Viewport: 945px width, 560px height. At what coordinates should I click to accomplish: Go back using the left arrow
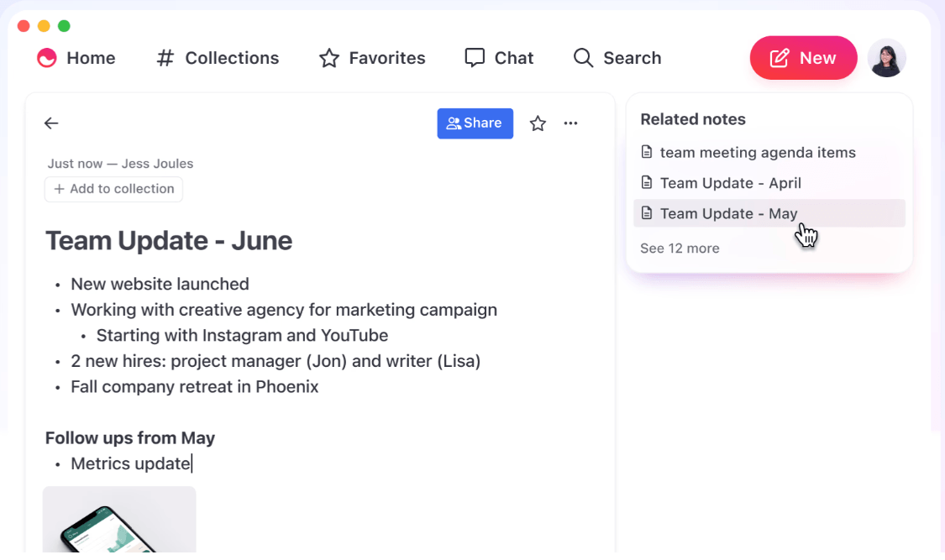pos(51,123)
